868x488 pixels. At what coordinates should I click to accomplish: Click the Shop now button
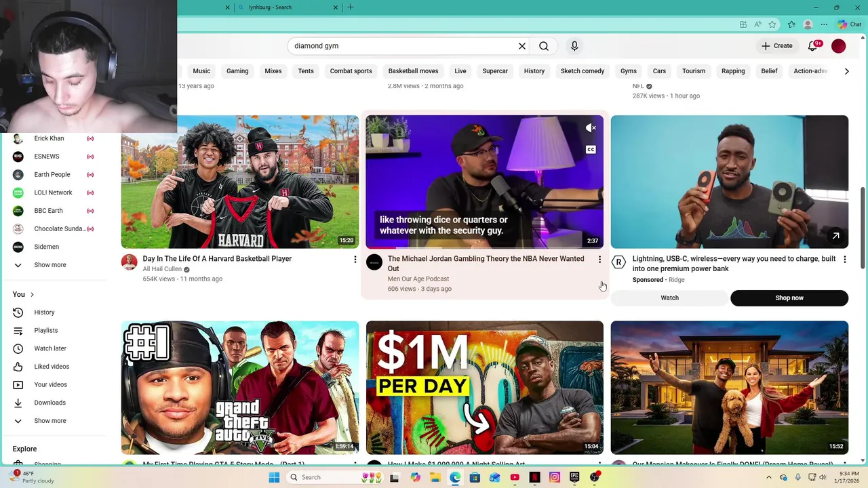789,298
